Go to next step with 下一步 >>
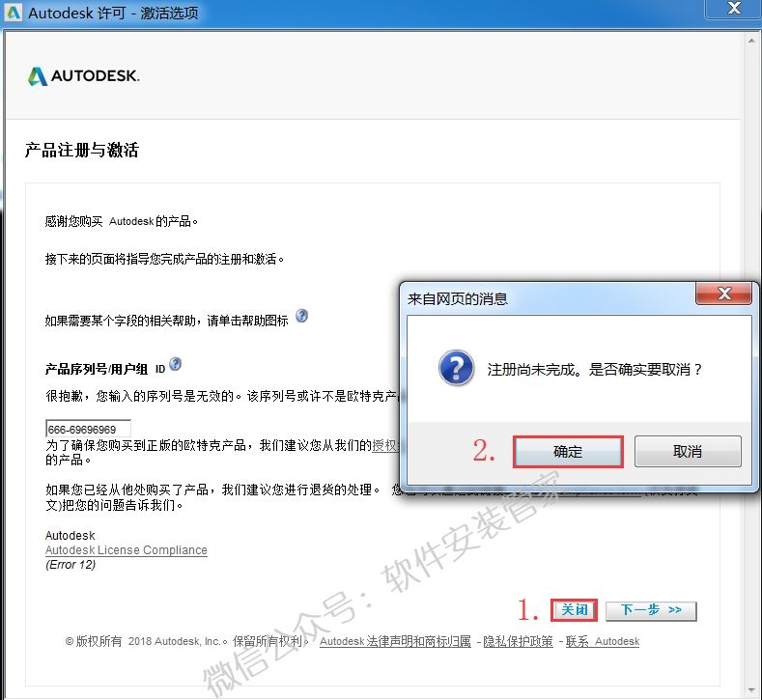The height and width of the screenshot is (700, 762). [651, 610]
